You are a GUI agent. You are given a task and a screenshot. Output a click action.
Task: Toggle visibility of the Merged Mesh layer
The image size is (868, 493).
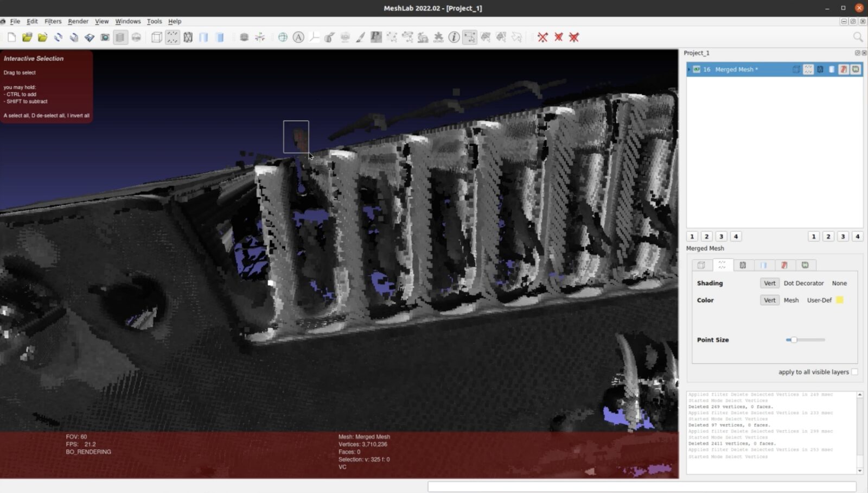pyautogui.click(x=696, y=69)
